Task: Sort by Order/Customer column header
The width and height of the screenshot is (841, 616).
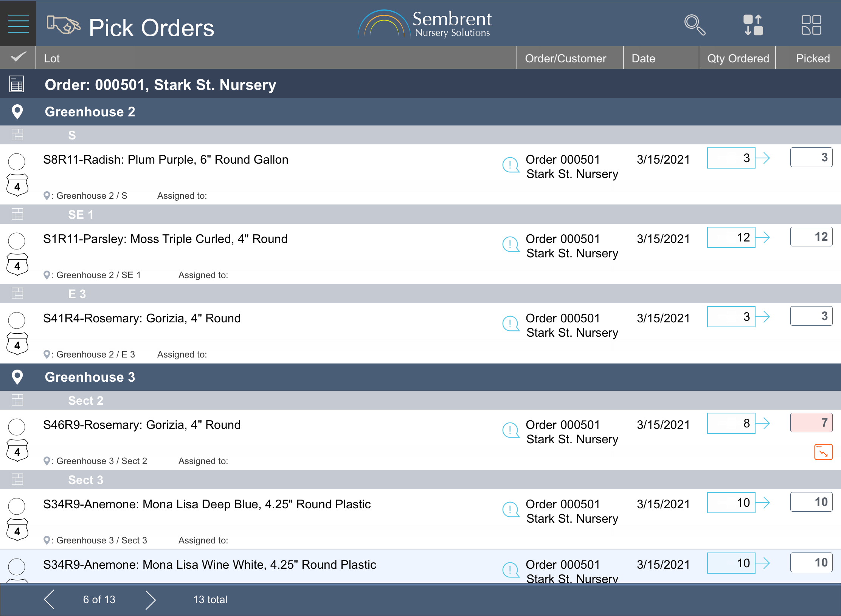Action: point(565,58)
